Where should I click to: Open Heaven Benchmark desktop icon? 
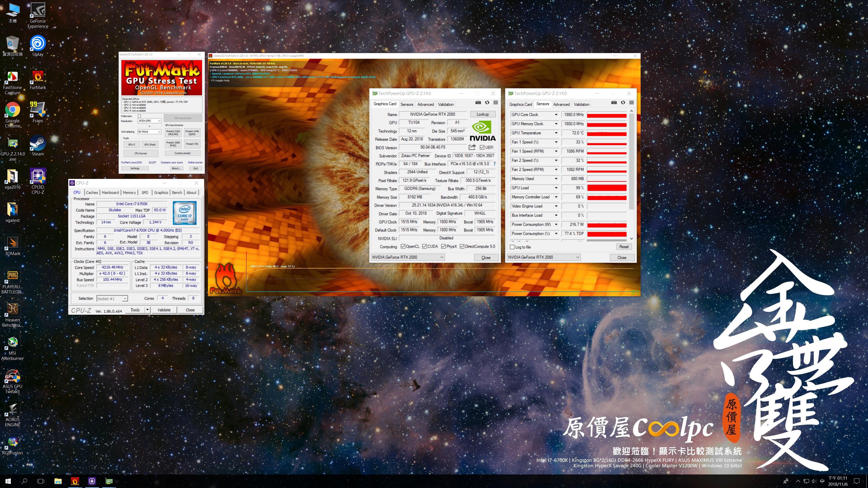(x=12, y=314)
